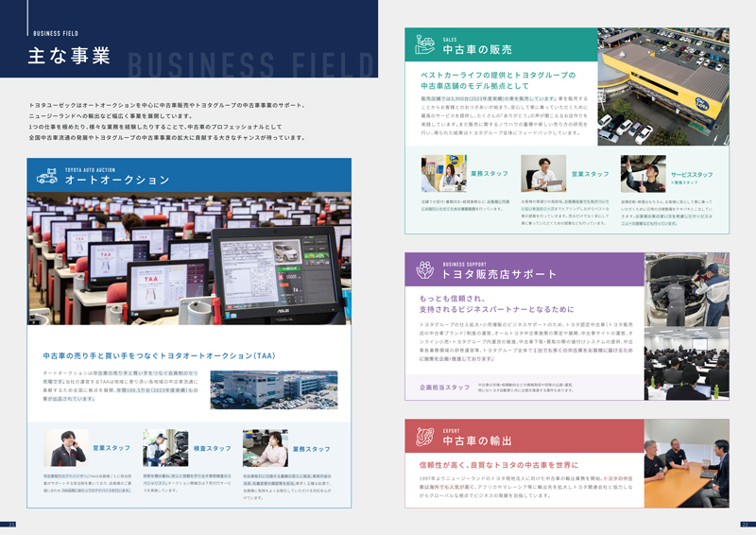This screenshot has height=535, width=756.
Task: Click the auction 営業スタッフ man on phone photo
Action: [x=65, y=448]
